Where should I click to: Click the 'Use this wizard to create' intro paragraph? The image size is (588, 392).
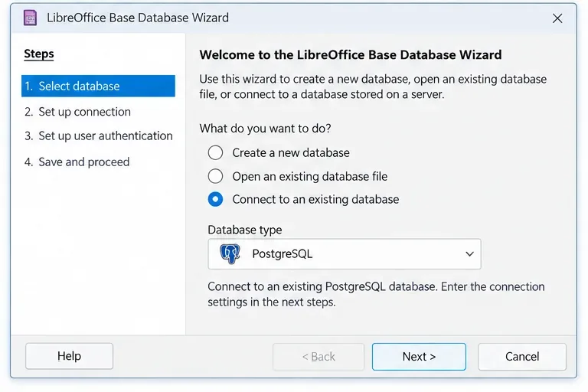(373, 87)
